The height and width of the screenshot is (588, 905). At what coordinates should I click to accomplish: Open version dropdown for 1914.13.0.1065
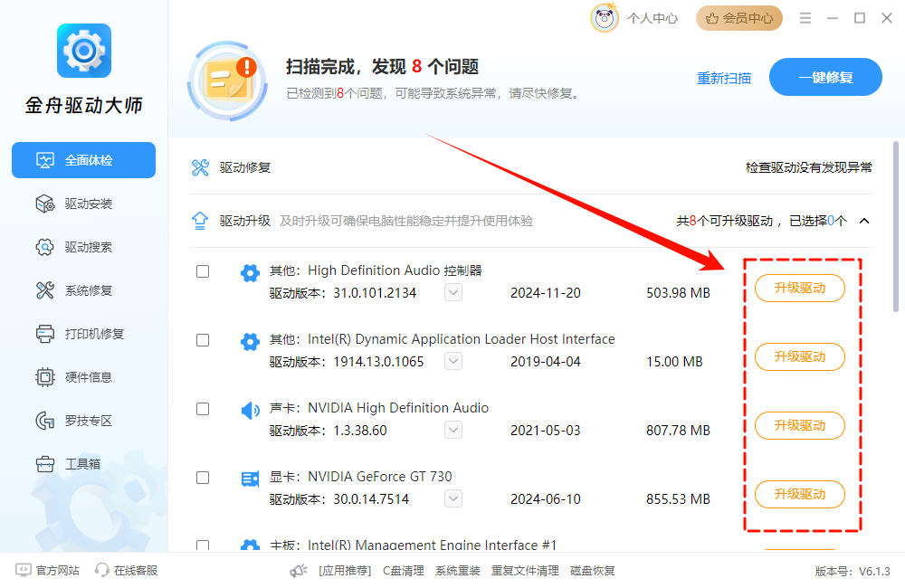pos(453,361)
